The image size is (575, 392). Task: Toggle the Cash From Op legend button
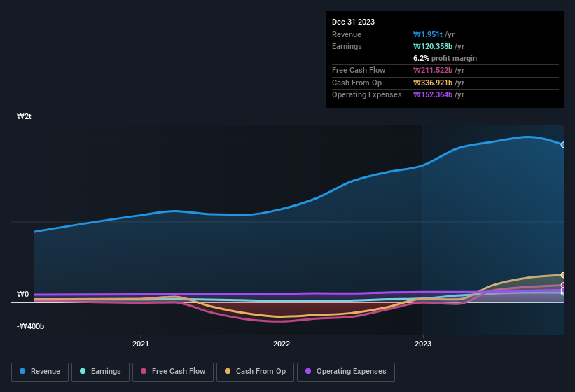click(255, 372)
